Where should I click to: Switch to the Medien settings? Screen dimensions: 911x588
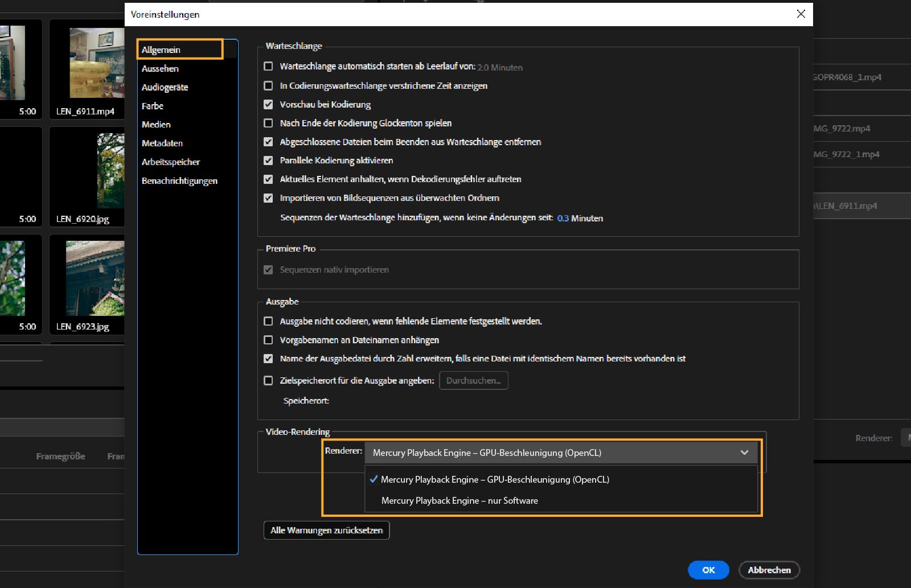click(156, 124)
